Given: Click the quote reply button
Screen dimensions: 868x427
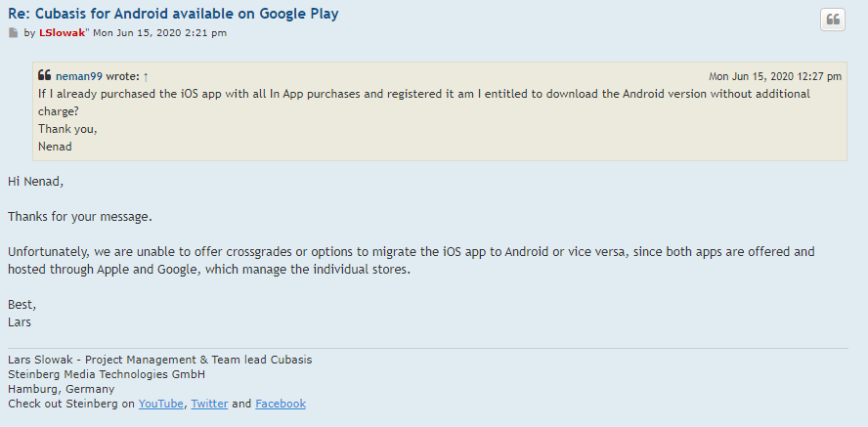Looking at the screenshot, I should click(x=833, y=20).
